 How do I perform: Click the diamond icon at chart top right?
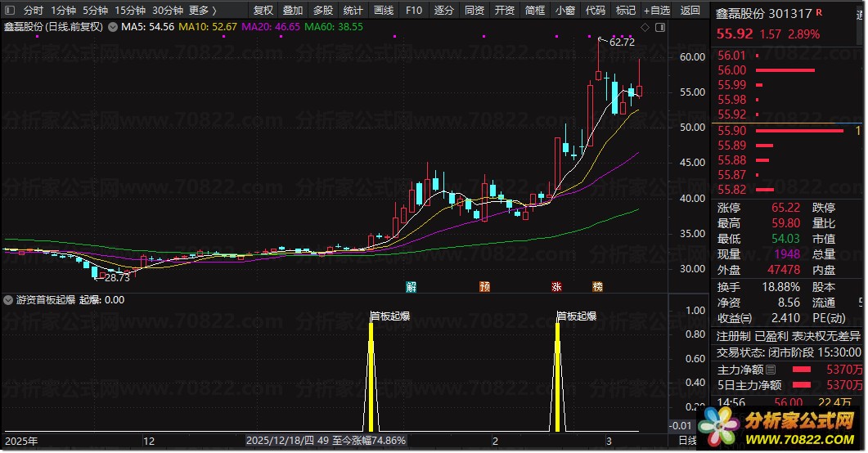point(645,27)
